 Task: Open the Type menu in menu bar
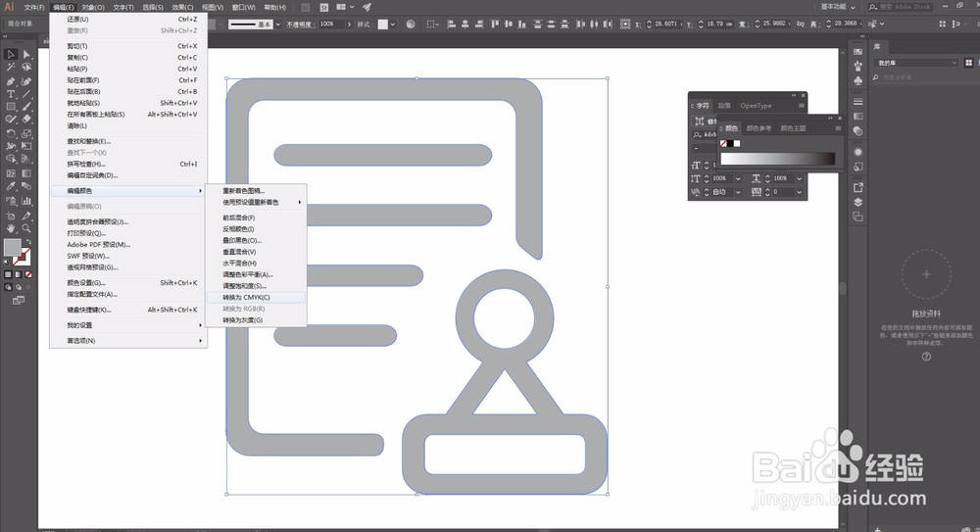pos(123,8)
